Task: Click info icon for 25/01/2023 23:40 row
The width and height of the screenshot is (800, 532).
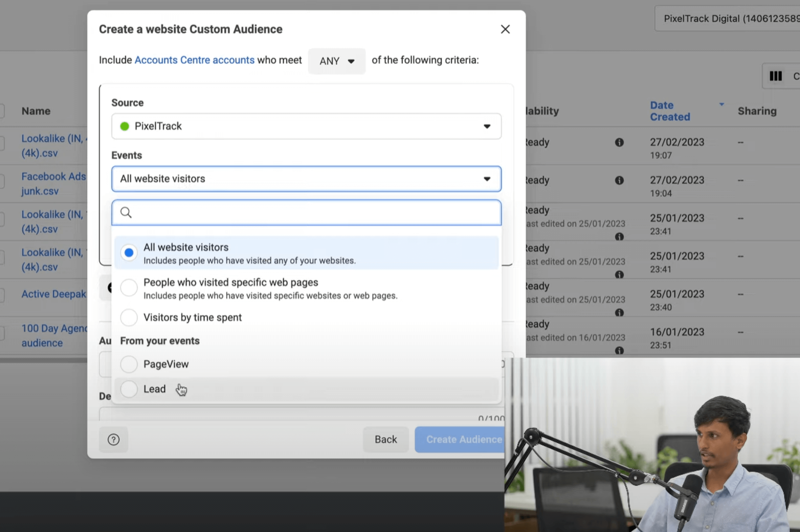Action: point(619,312)
